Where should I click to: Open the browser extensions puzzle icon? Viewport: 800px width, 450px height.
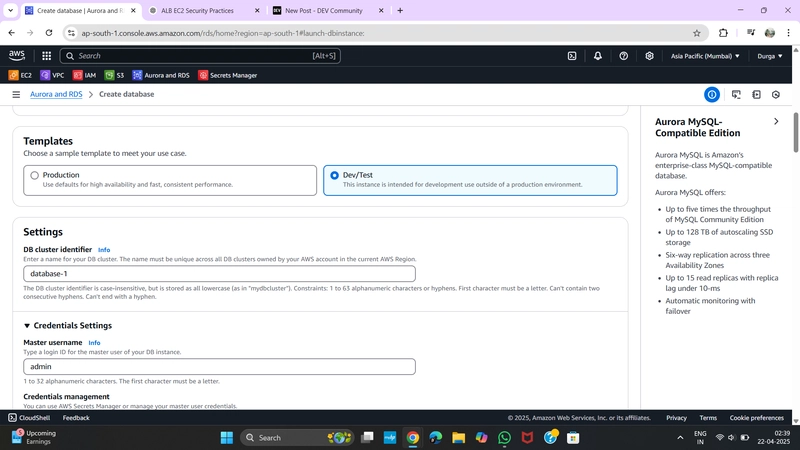723,33
